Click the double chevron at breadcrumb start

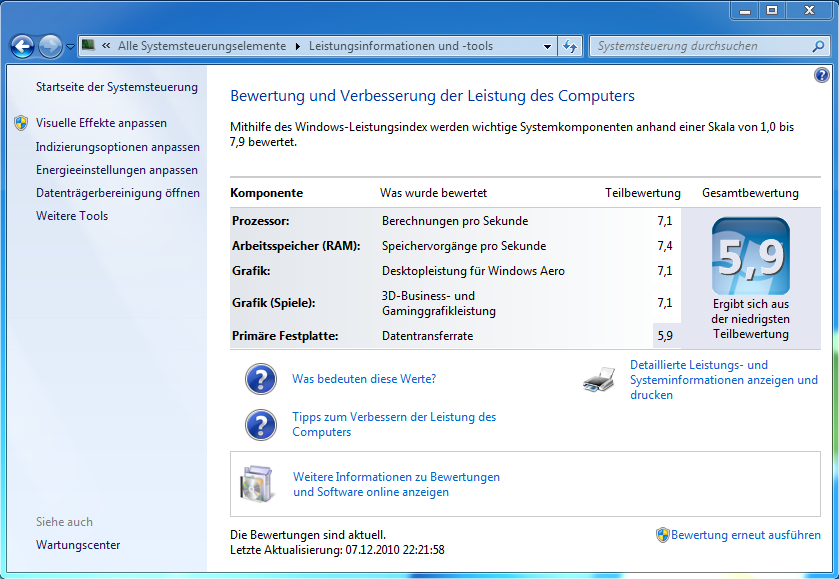[106, 45]
